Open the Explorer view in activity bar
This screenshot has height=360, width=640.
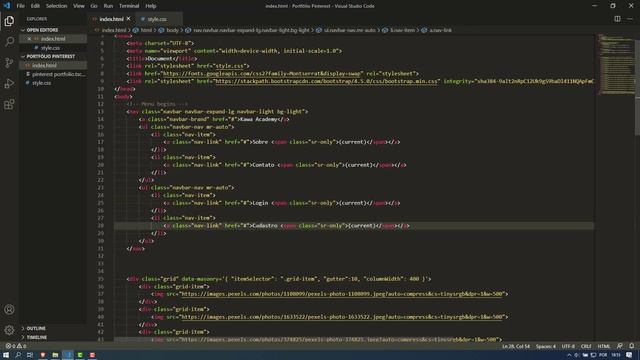(x=9, y=21)
